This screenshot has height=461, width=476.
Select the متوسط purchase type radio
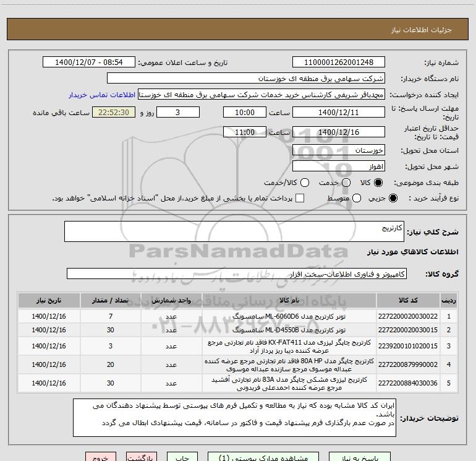[357, 198]
